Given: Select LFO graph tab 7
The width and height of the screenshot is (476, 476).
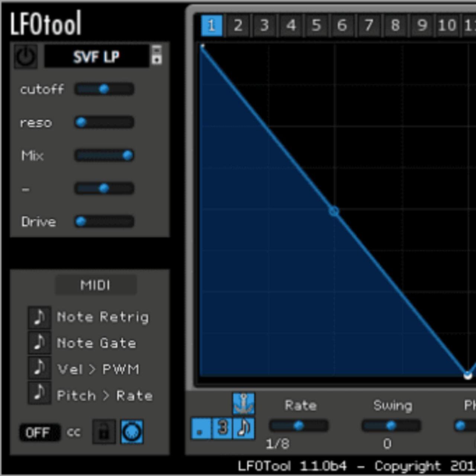Looking at the screenshot, I should [369, 25].
